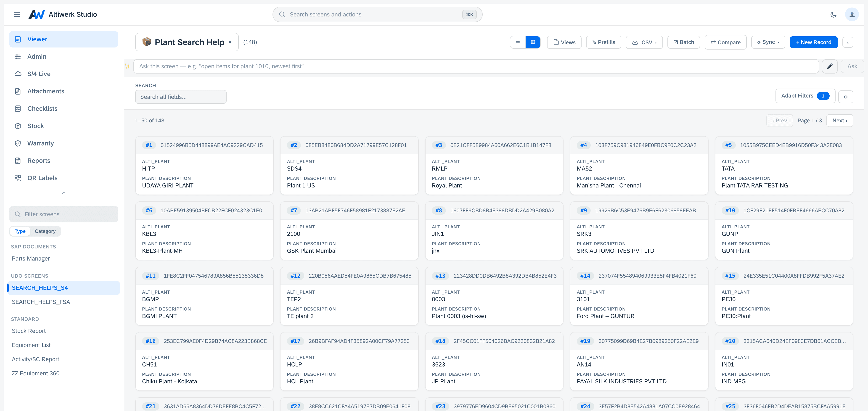
Task: Open the Activity/SC Report screen
Action: [x=64, y=359]
